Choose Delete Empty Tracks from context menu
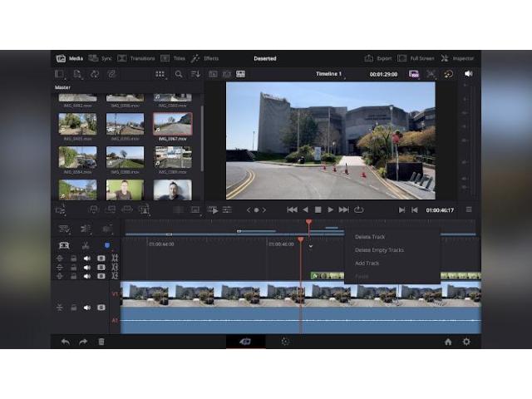This screenshot has height=399, width=532. click(379, 250)
